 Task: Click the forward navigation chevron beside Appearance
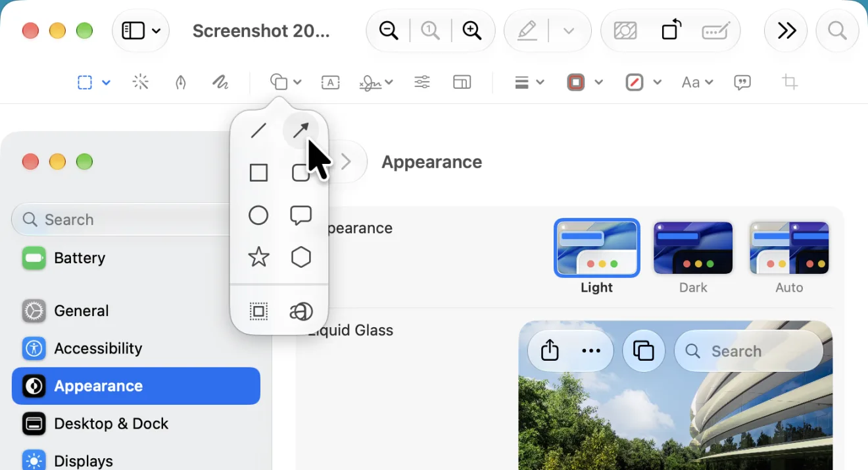(x=347, y=162)
